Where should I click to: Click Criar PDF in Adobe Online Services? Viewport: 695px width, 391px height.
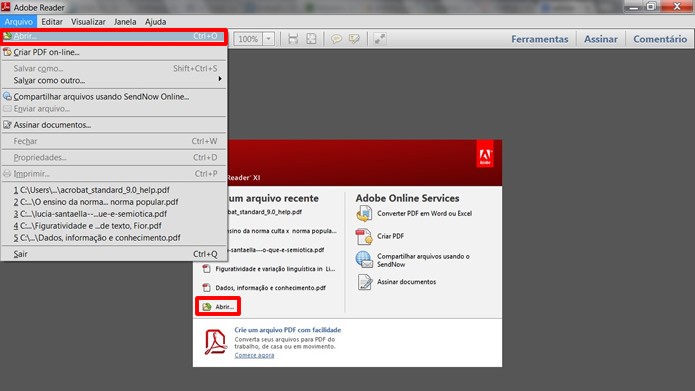390,236
